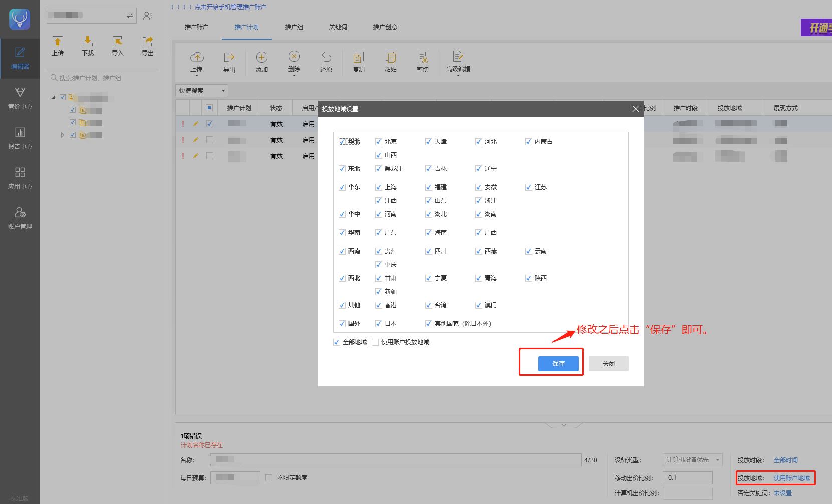The image size is (832, 504).
Task: Uncheck the 其他国家(除日本外) checkbox
Action: (x=429, y=324)
